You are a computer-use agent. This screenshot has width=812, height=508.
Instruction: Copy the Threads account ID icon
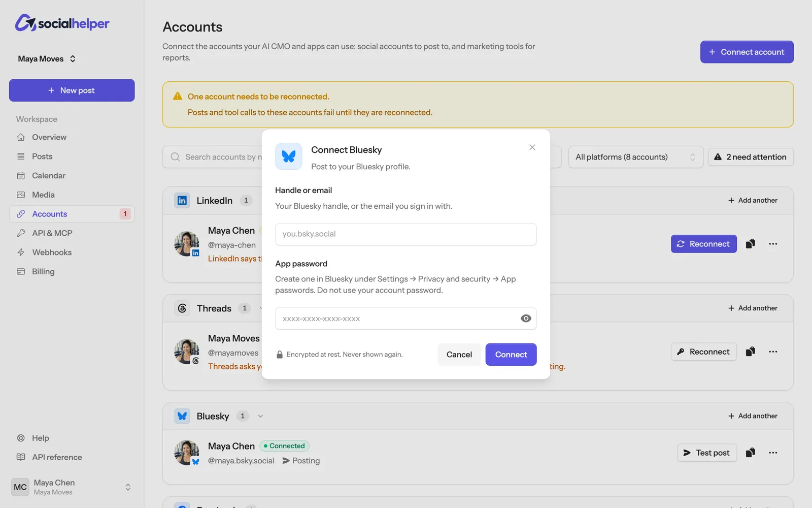[x=751, y=352]
